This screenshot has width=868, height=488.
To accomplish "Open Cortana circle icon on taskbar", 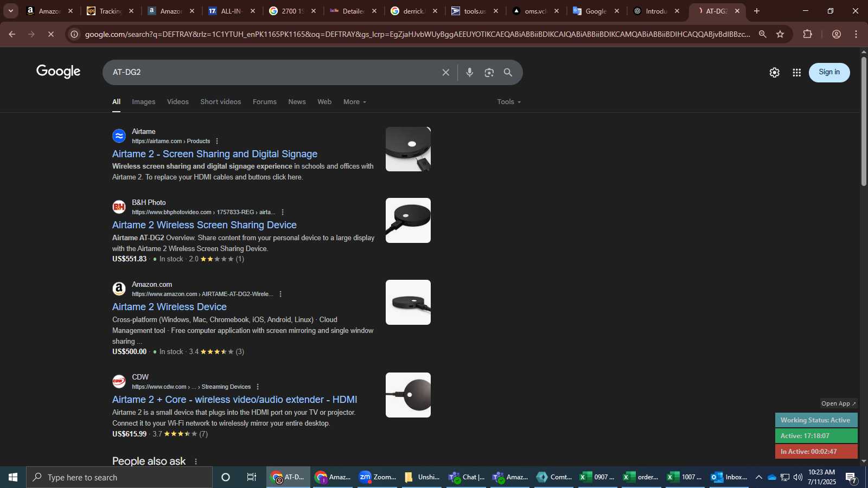I will (x=226, y=477).
